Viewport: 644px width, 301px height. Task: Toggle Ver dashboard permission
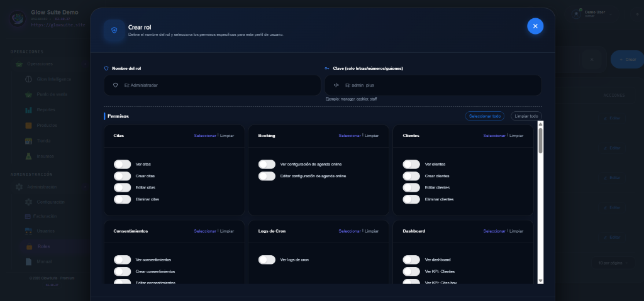411,260
